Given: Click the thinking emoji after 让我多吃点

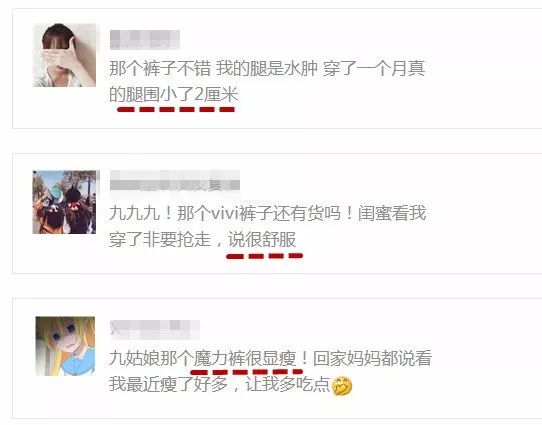Looking at the screenshot, I should click(342, 386).
